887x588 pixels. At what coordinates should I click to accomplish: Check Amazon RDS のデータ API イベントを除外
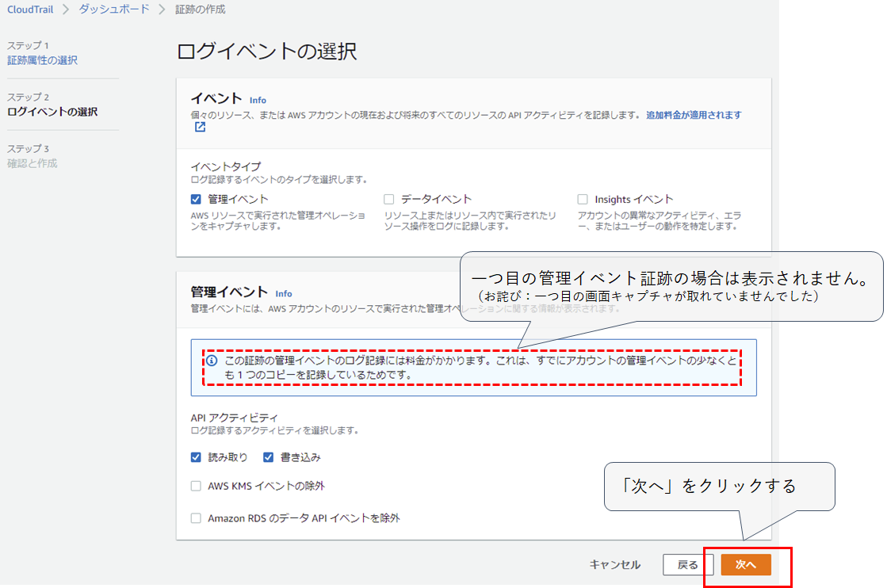coord(196,518)
